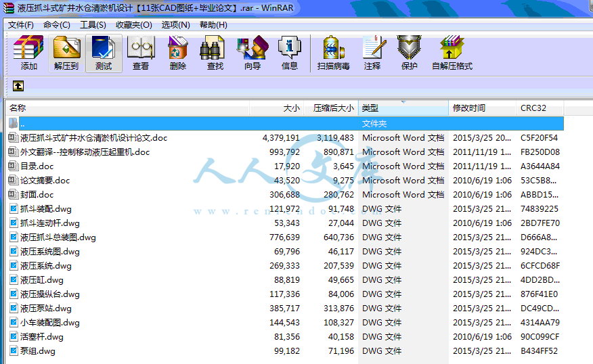593x364 pixels.
Task: Click the 查找 (Find) binoculars icon
Action: 212,47
